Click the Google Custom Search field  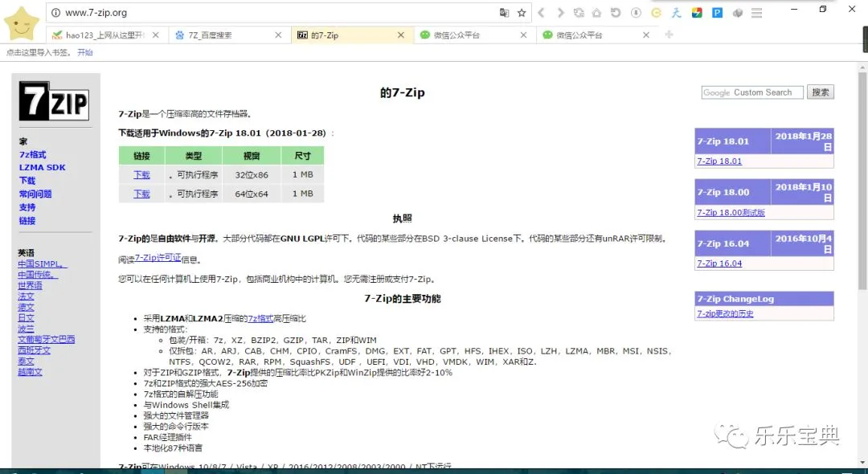click(751, 92)
